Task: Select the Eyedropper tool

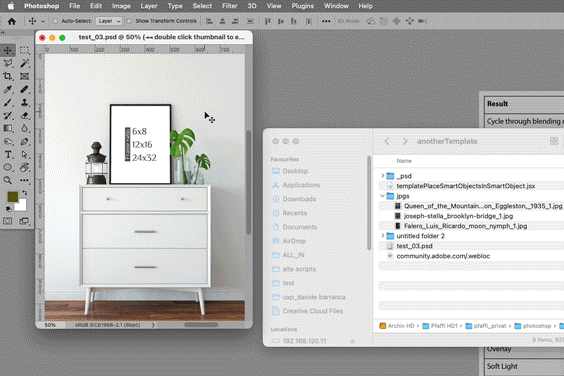Action: (8, 89)
